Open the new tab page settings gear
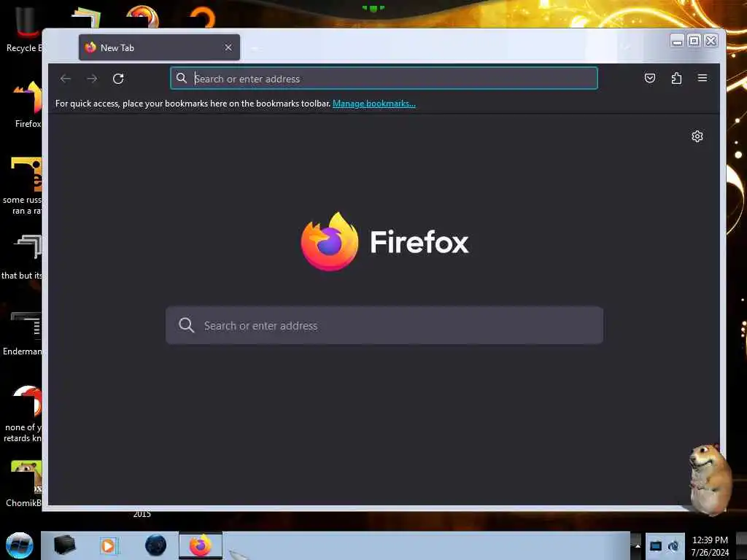747x560 pixels. pyautogui.click(x=697, y=136)
